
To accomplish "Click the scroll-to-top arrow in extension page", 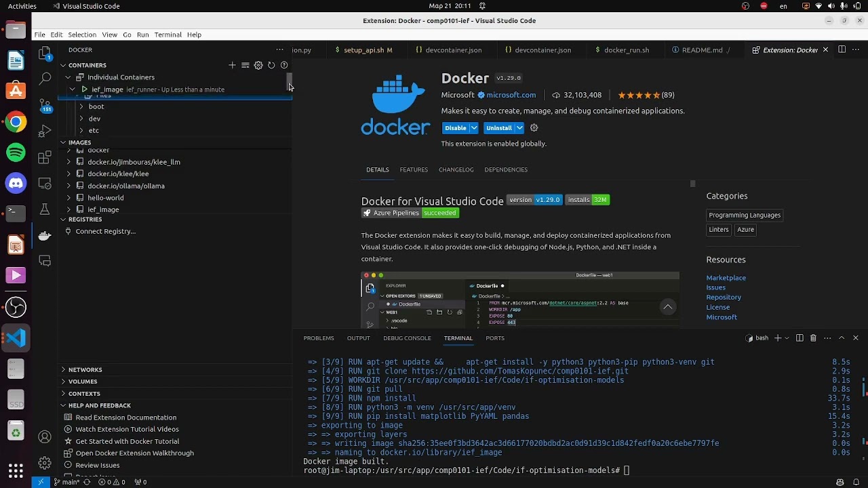I will (668, 307).
